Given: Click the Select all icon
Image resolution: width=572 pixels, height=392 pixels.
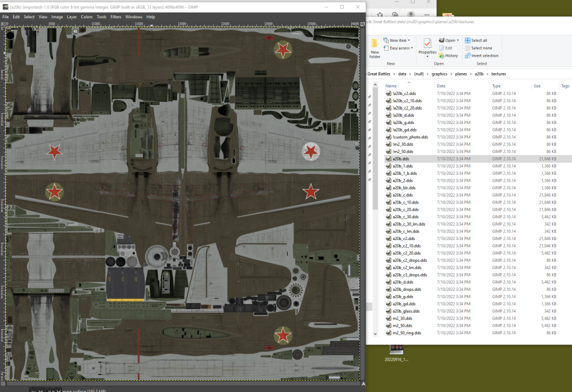Looking at the screenshot, I should 467,41.
